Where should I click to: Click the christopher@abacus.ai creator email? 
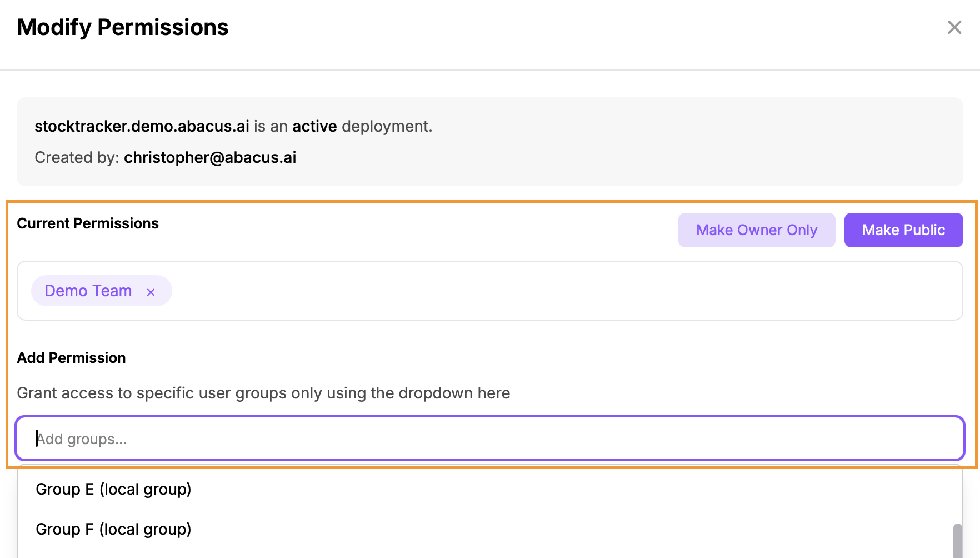coord(210,157)
